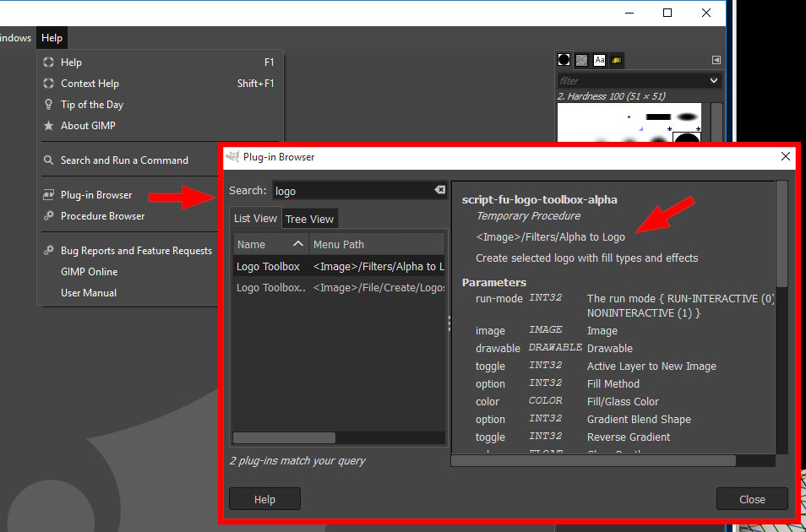Viewport: 806px width, 532px height.
Task: Maximize the GIMP main window
Action: 667,13
